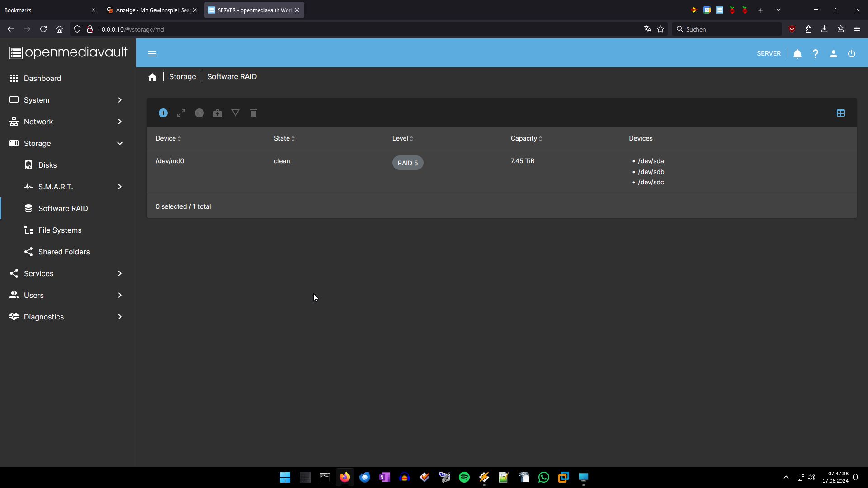Viewport: 868px width, 488px height.
Task: Open Shared Folders in sidebar
Action: (64, 252)
